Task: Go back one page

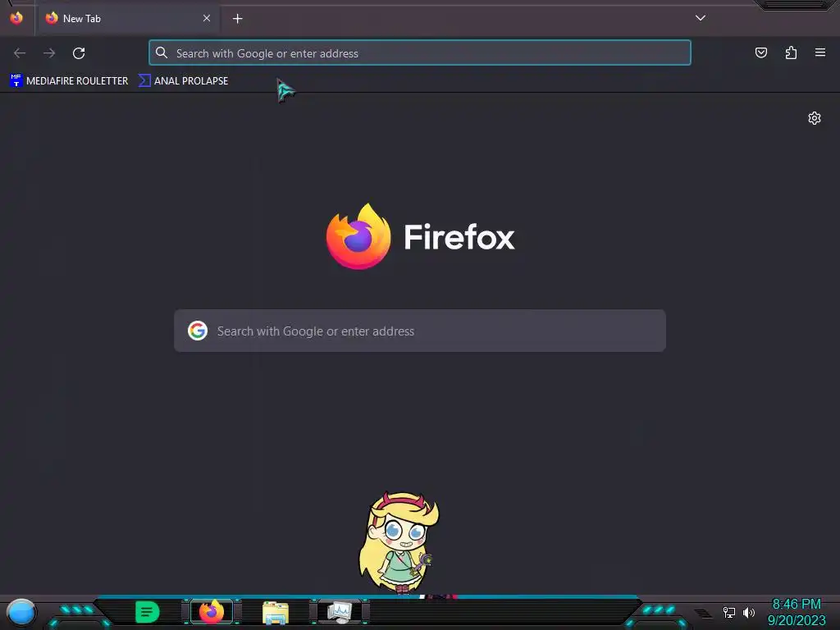Action: pyautogui.click(x=20, y=53)
